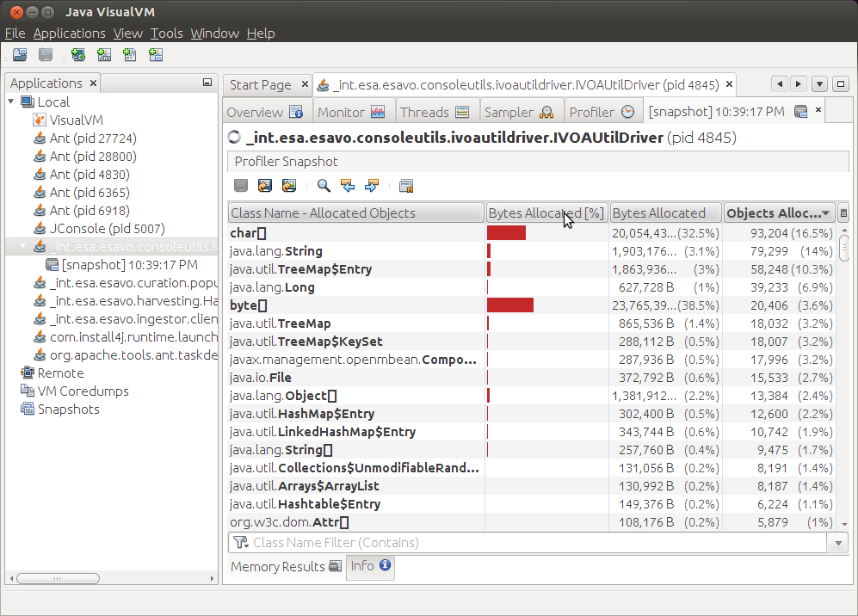The width and height of the screenshot is (858, 616).
Task: Click the snapshot compare icon in toolbar
Action: (x=406, y=186)
